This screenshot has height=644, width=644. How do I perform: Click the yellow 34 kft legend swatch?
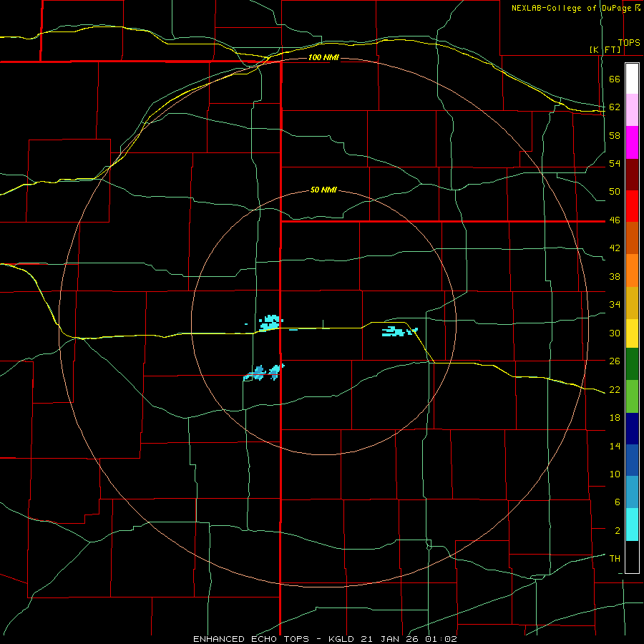tap(632, 333)
